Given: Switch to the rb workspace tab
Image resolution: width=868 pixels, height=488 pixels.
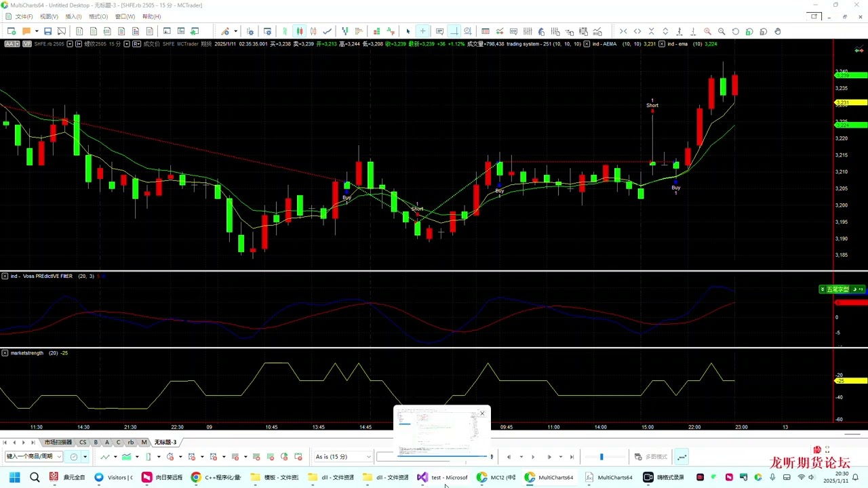Looking at the screenshot, I should (131, 442).
